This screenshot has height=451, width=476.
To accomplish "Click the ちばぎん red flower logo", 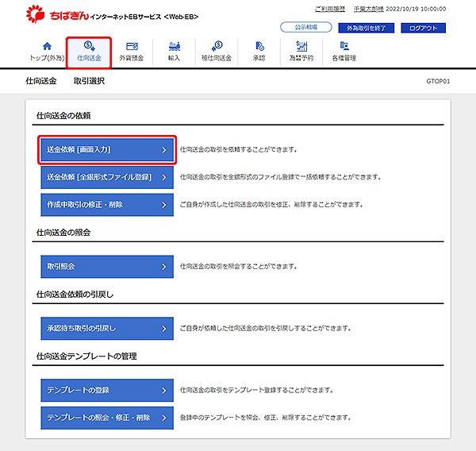I will [x=35, y=13].
